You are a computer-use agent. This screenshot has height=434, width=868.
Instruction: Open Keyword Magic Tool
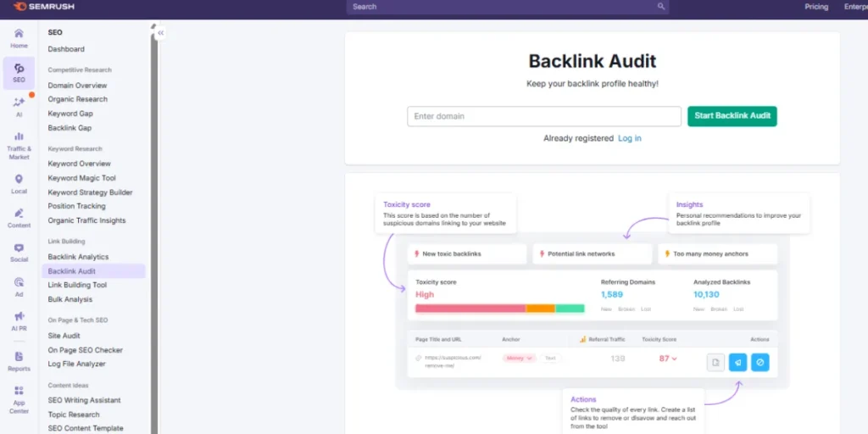82,178
